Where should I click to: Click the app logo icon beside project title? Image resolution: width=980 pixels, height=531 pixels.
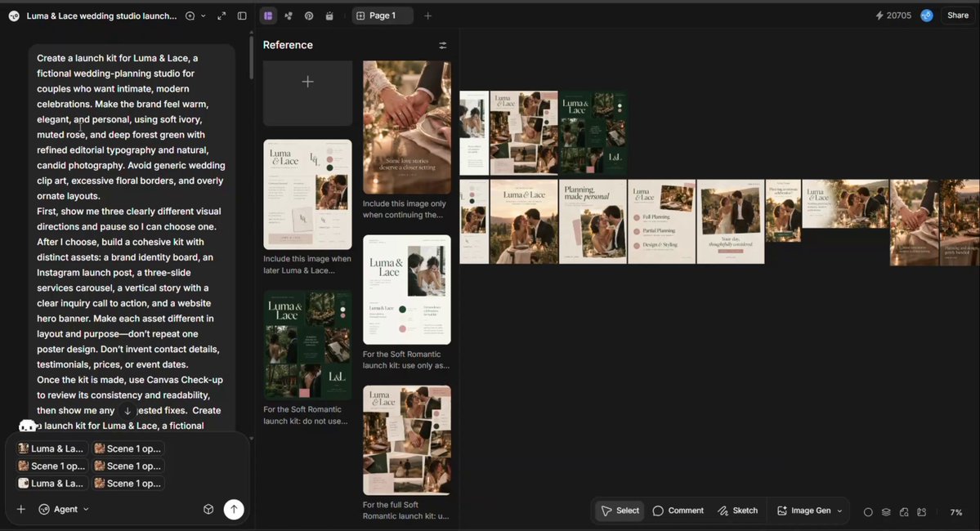pyautogui.click(x=14, y=16)
